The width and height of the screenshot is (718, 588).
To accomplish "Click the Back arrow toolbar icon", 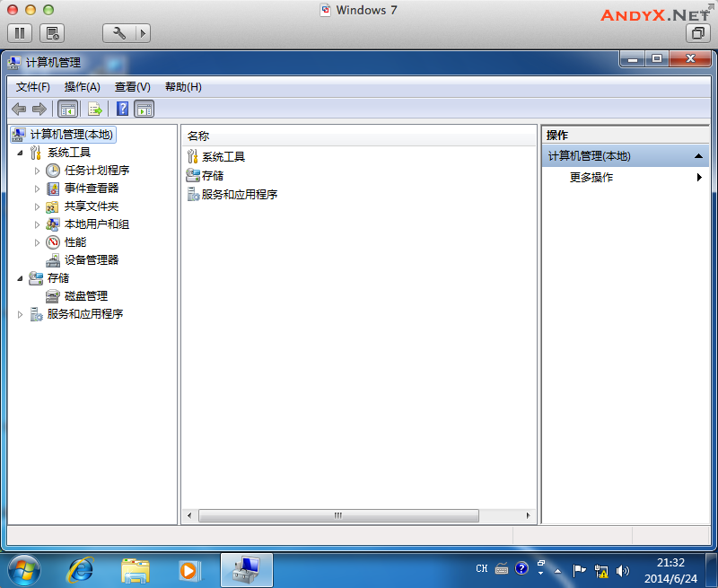I will click(19, 109).
